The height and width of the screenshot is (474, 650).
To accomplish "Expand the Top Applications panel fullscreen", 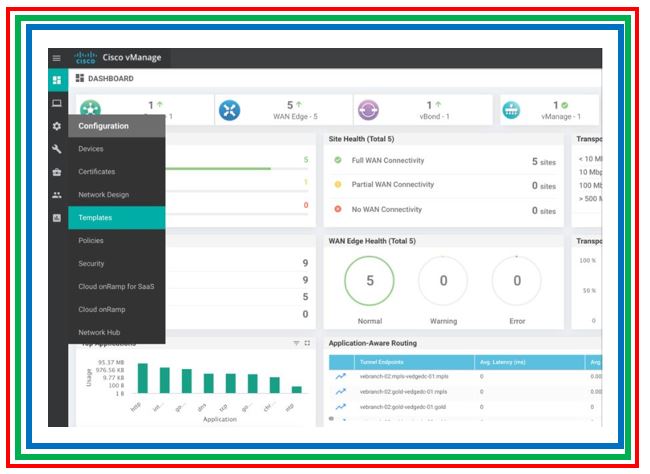I will 307,343.
